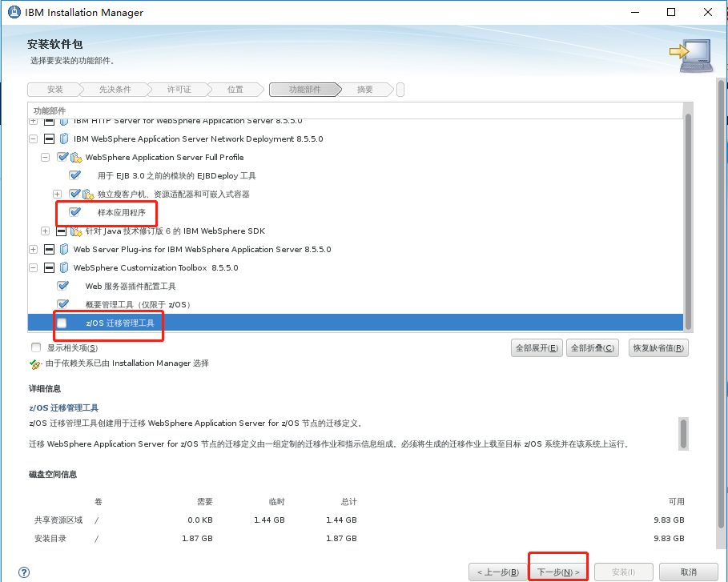The width and height of the screenshot is (728, 582).
Task: Click the package icon beside IBM WebSphere Application Server Network Deployment
Action: click(63, 138)
